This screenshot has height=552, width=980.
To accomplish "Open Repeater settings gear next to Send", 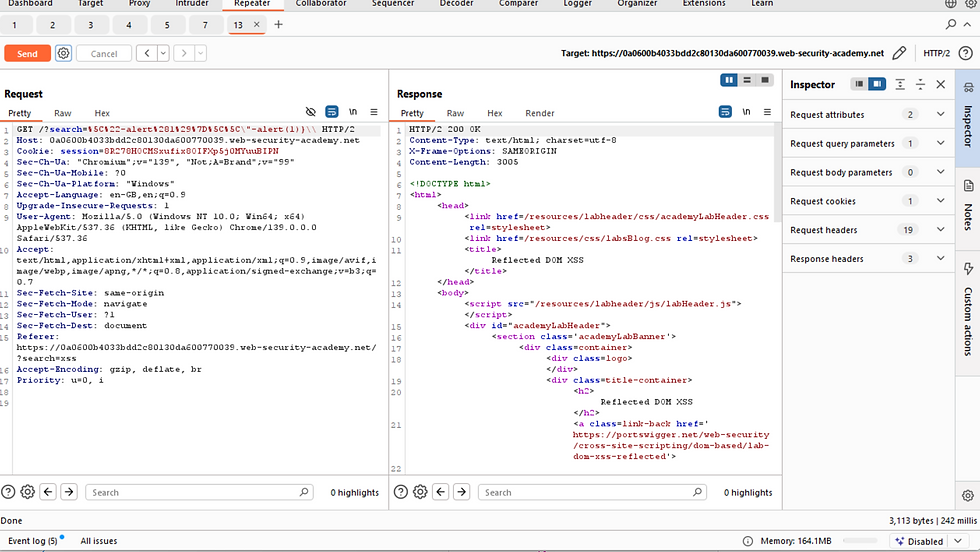I will point(63,53).
